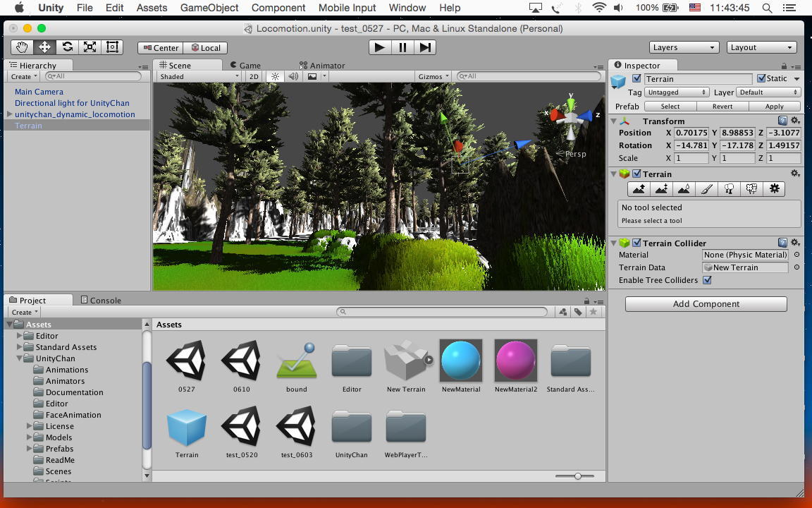Expand unitychan_dynamic_locomotion in Hierarchy
Image resolution: width=812 pixels, height=508 pixels.
click(x=9, y=114)
